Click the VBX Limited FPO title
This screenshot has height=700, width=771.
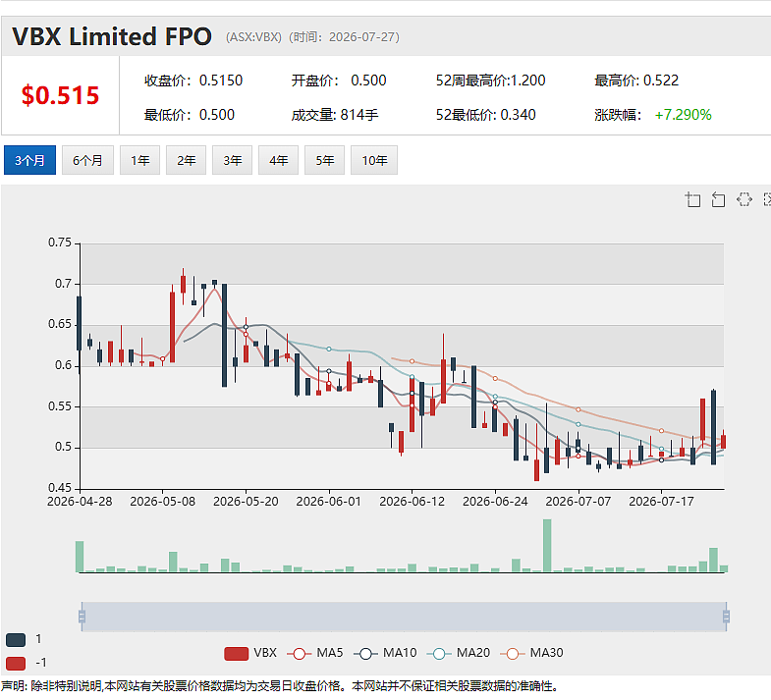point(112,37)
